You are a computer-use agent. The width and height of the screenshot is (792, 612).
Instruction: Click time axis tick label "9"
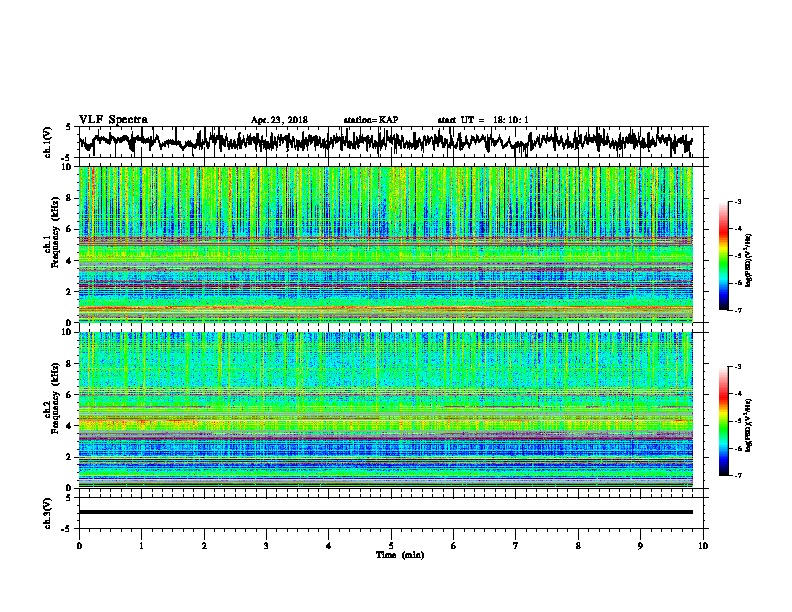(640, 545)
